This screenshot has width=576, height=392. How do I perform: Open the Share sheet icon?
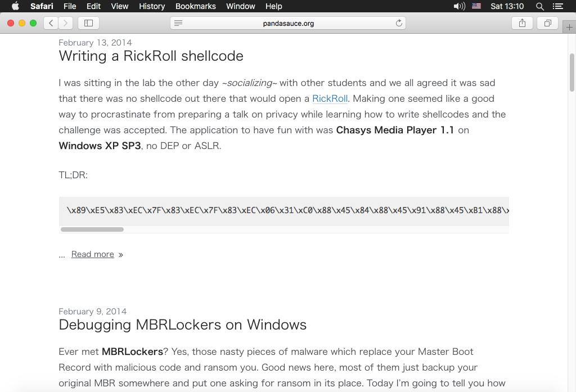click(522, 23)
